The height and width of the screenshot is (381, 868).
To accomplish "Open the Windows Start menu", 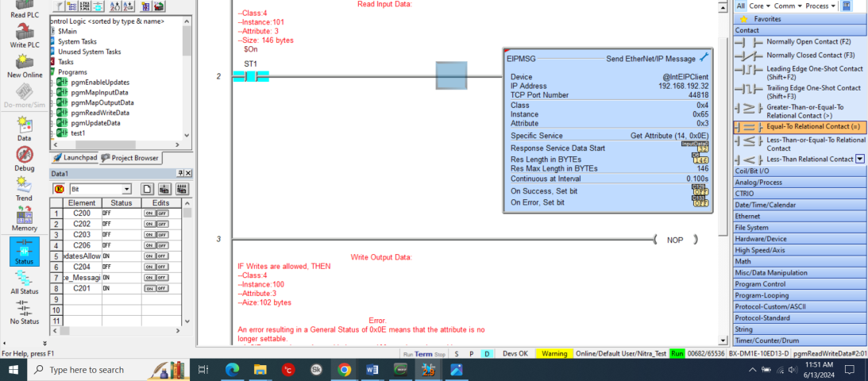I will coord(13,369).
